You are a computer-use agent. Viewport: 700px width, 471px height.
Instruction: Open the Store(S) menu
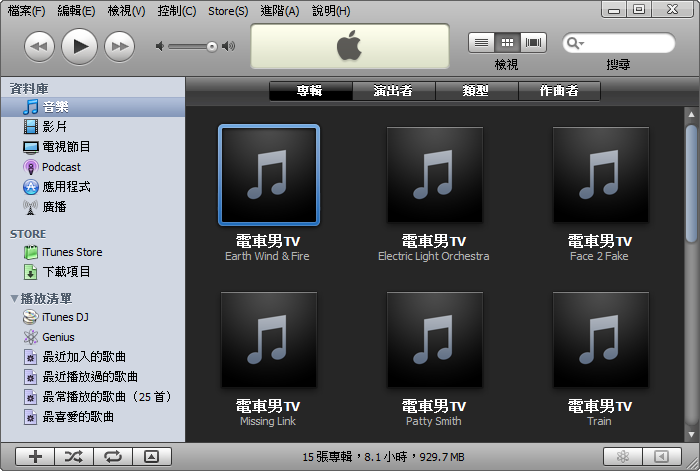point(228,11)
